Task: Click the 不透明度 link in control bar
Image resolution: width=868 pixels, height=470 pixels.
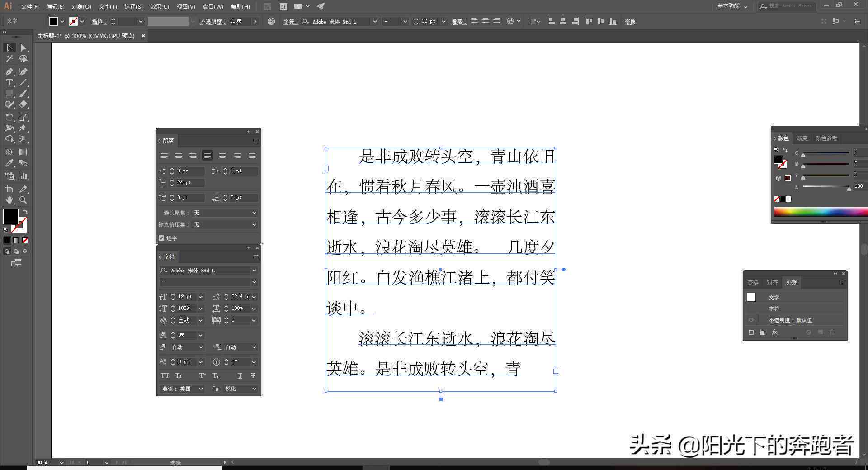Action: (212, 21)
